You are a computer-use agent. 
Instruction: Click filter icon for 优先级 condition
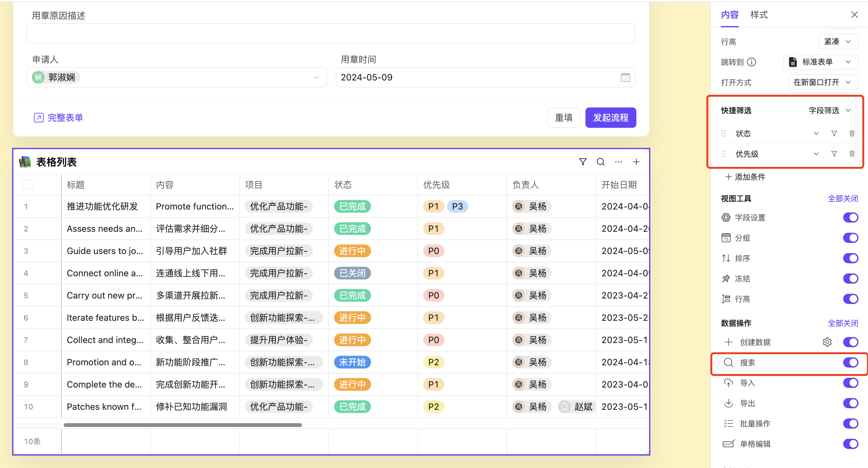(x=834, y=154)
